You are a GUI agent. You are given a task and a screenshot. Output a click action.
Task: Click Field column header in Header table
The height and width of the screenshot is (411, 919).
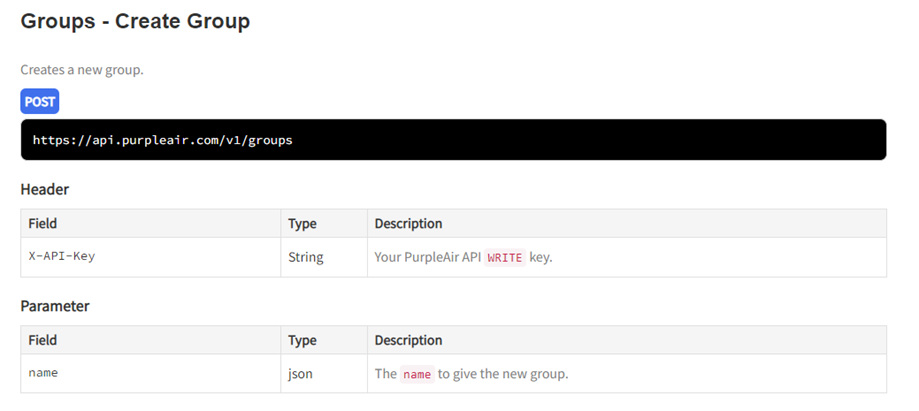tap(43, 223)
